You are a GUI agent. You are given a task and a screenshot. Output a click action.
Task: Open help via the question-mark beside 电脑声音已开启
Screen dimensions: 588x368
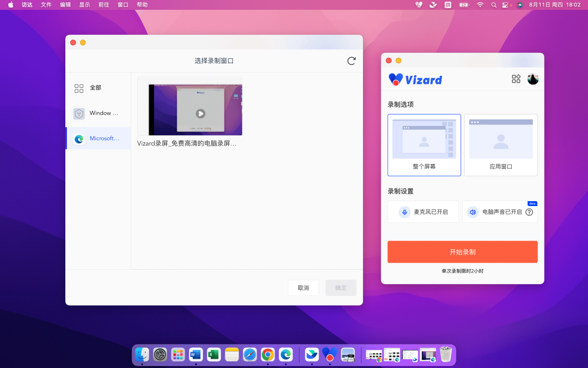click(x=529, y=212)
